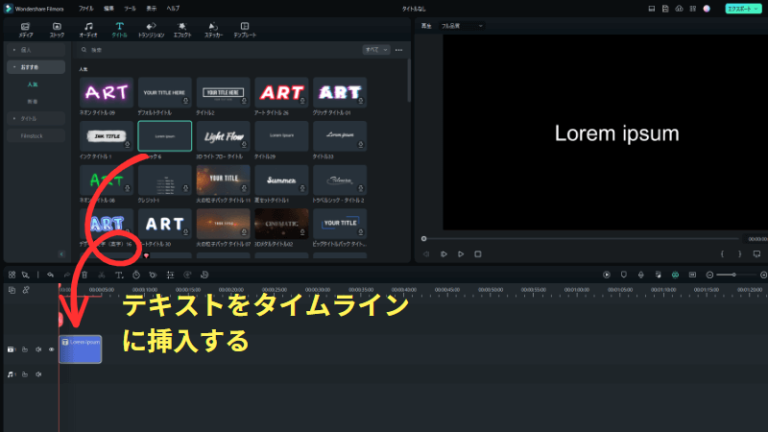Open the layout switch icon in title bar
This screenshot has width=768, height=432.
[651, 9]
